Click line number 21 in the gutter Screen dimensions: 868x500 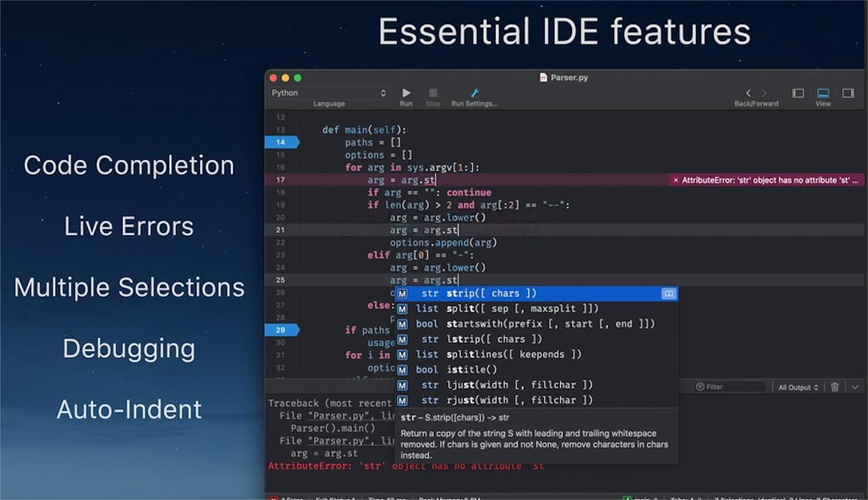click(280, 230)
